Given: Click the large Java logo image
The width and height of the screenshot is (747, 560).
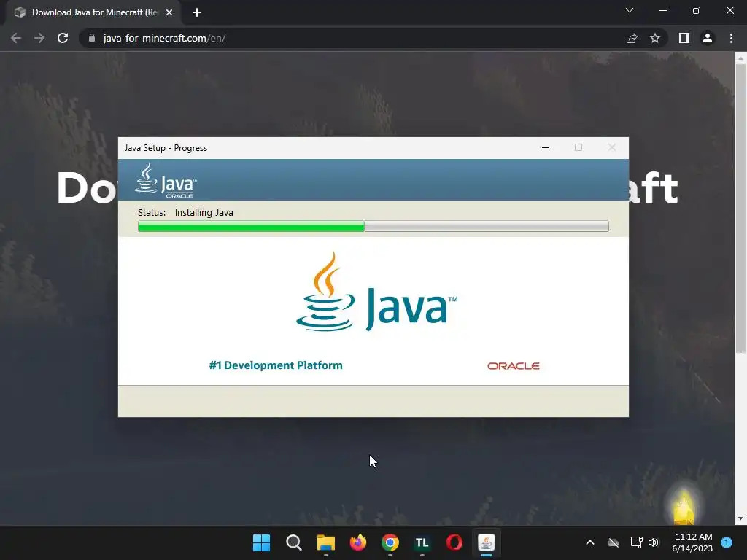Looking at the screenshot, I should tap(376, 292).
